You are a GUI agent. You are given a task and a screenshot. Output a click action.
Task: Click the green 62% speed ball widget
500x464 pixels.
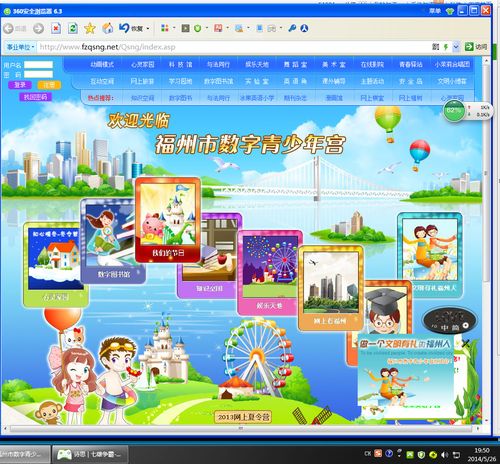(454, 111)
